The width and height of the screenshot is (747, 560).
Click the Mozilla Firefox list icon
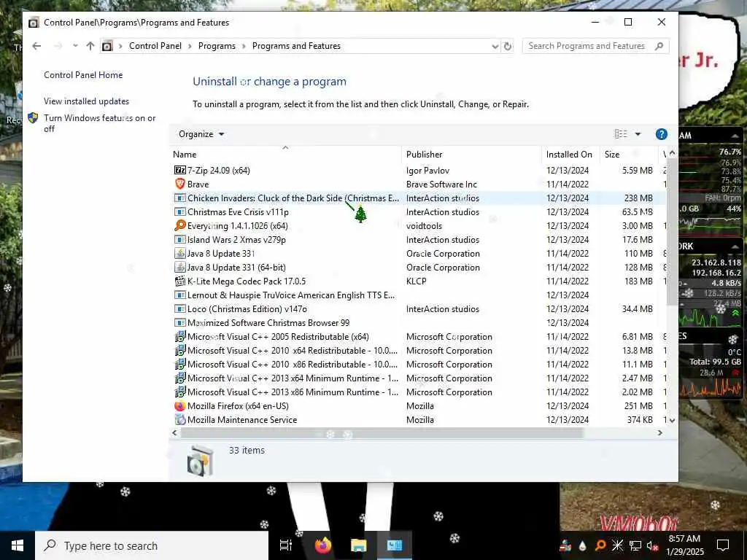pyautogui.click(x=179, y=405)
